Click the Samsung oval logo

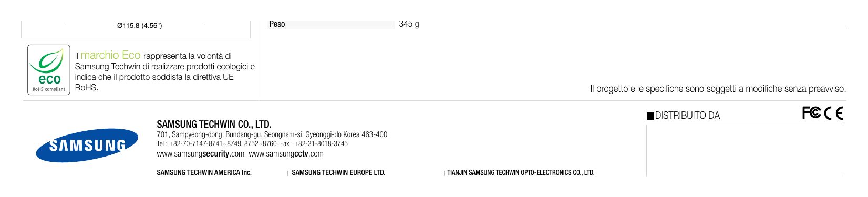(x=87, y=145)
